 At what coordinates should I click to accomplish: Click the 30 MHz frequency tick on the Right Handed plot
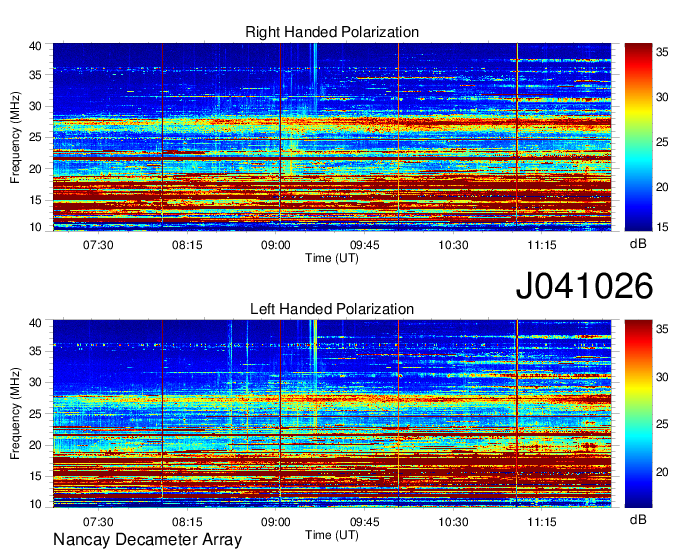[x=35, y=106]
